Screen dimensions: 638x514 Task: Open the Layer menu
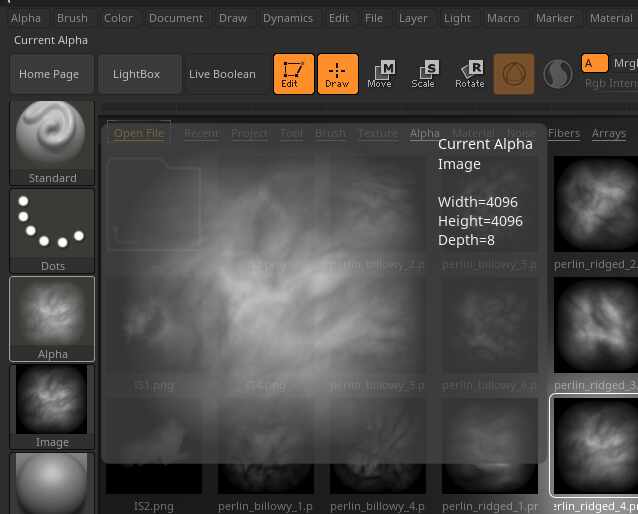pos(413,18)
